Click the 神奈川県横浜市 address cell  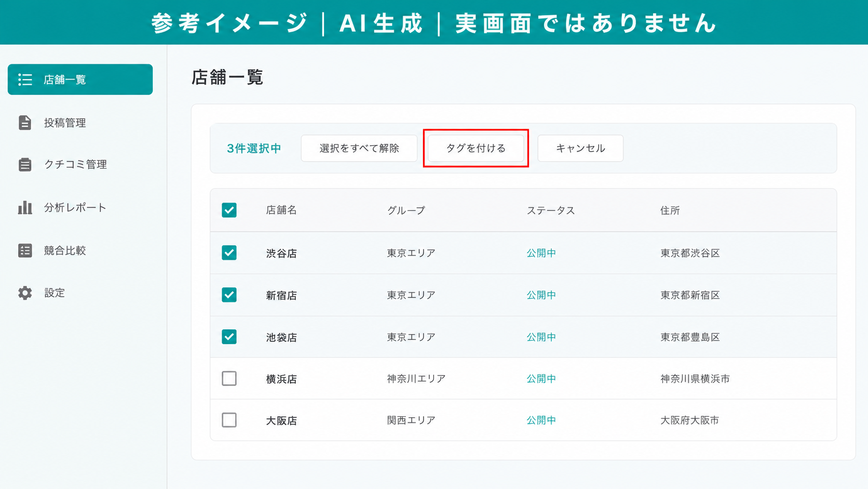[x=695, y=378]
